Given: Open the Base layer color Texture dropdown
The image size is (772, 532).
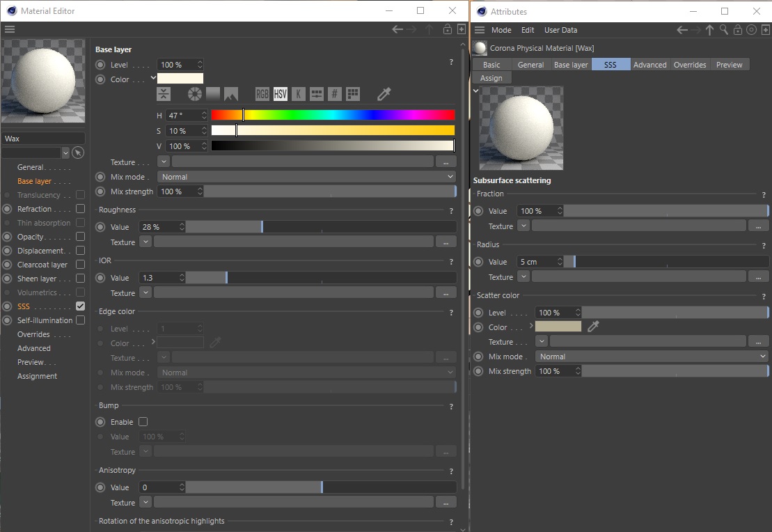Looking at the screenshot, I should point(164,162).
